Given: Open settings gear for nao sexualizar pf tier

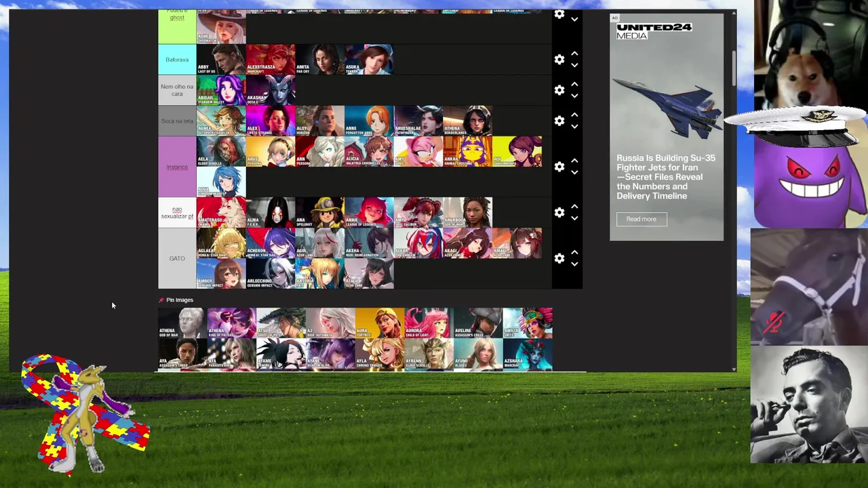Looking at the screenshot, I should 559,213.
